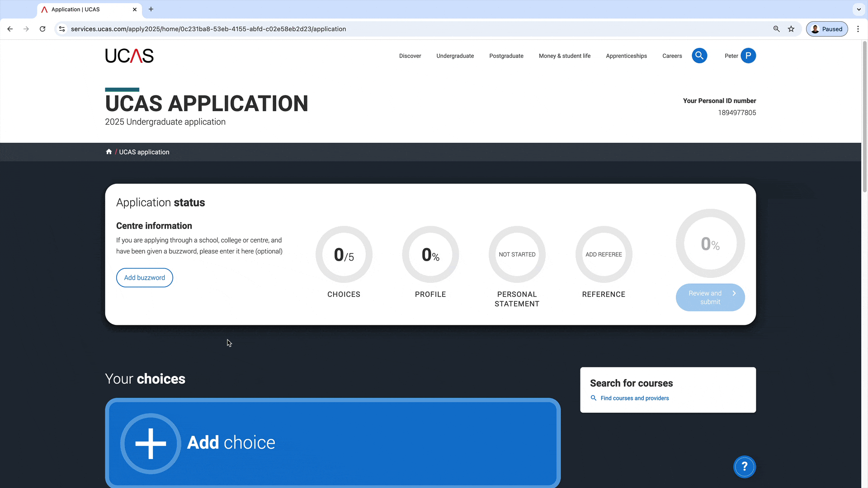Click the PROFILE label
The image size is (868, 488).
click(x=430, y=294)
